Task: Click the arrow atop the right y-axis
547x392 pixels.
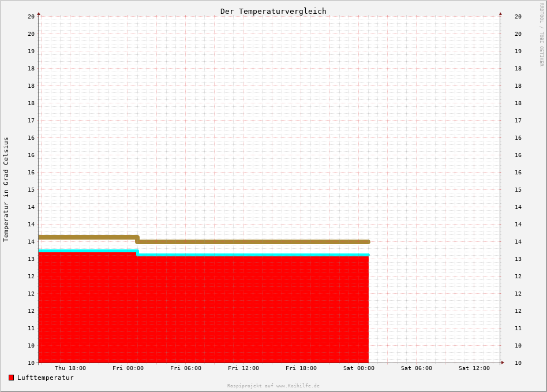Action: click(x=500, y=13)
